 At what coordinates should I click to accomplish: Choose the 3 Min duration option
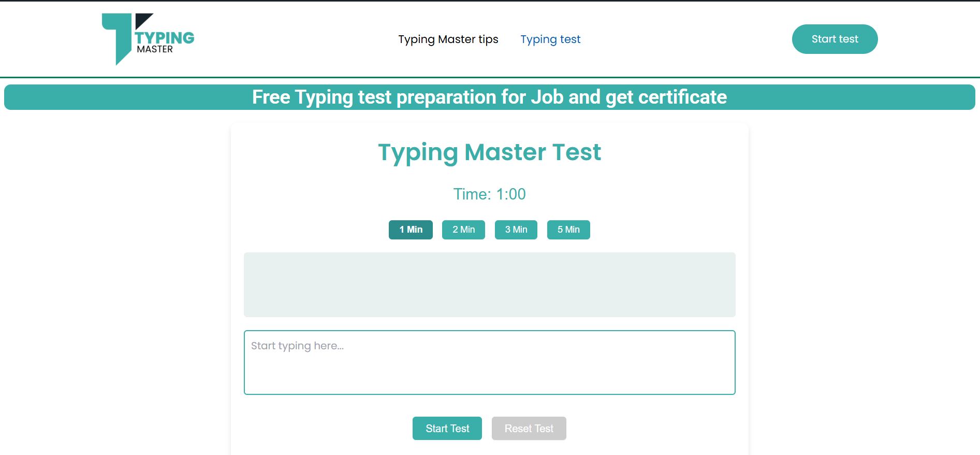click(516, 230)
